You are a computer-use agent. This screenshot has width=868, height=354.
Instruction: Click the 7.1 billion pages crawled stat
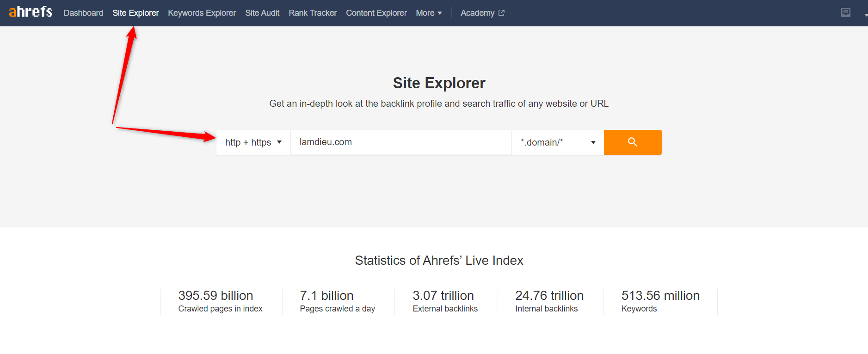337,301
